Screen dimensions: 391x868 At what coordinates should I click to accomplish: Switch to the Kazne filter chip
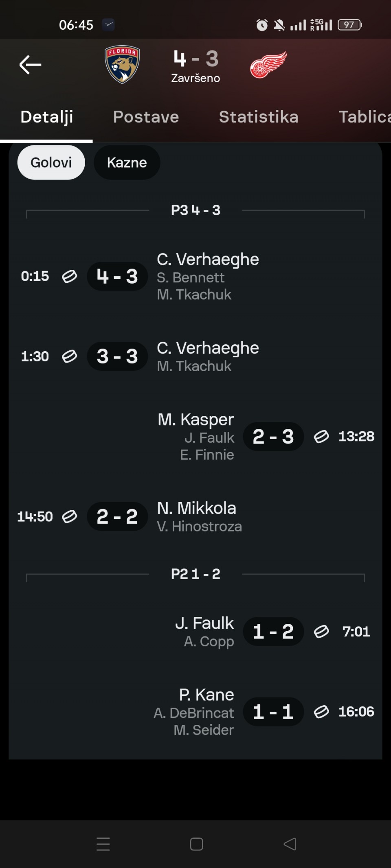[127, 162]
